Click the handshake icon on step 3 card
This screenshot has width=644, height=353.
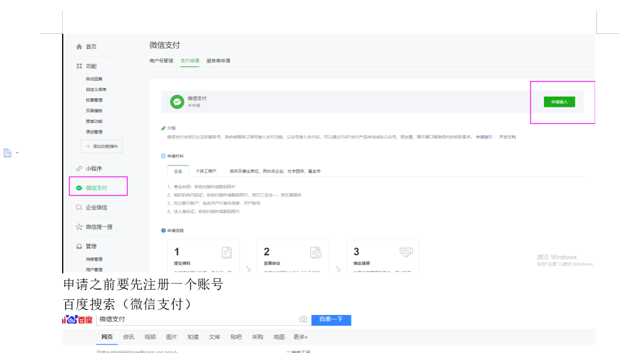(x=406, y=252)
